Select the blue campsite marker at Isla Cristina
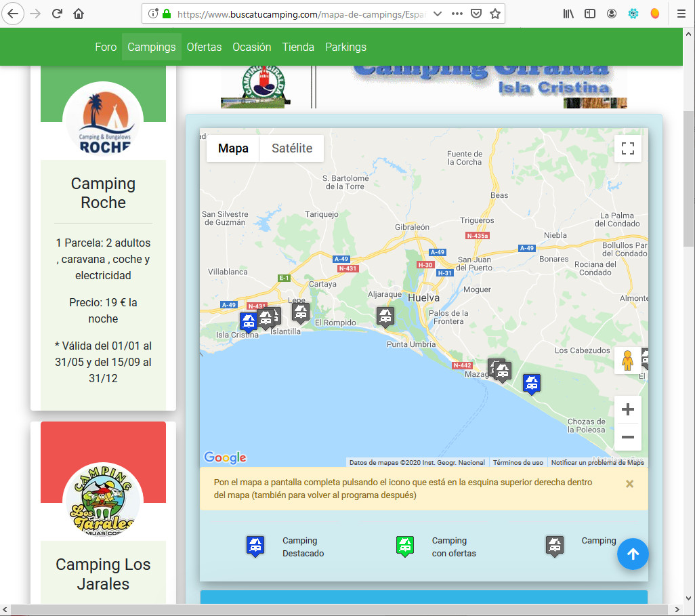Screen dimensions: 695x616 (248, 322)
